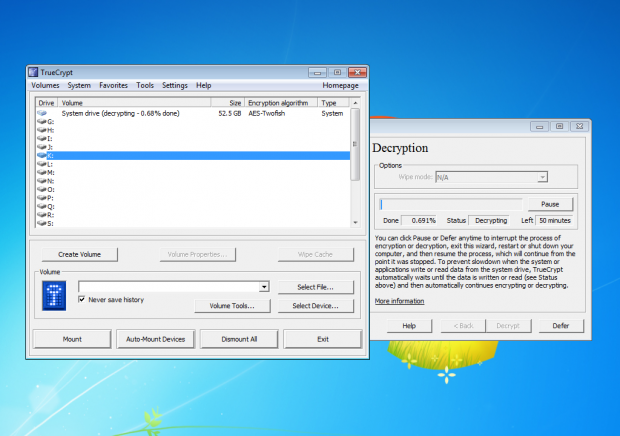This screenshot has width=620, height=436.
Task: Click the Type column header
Action: click(333, 103)
